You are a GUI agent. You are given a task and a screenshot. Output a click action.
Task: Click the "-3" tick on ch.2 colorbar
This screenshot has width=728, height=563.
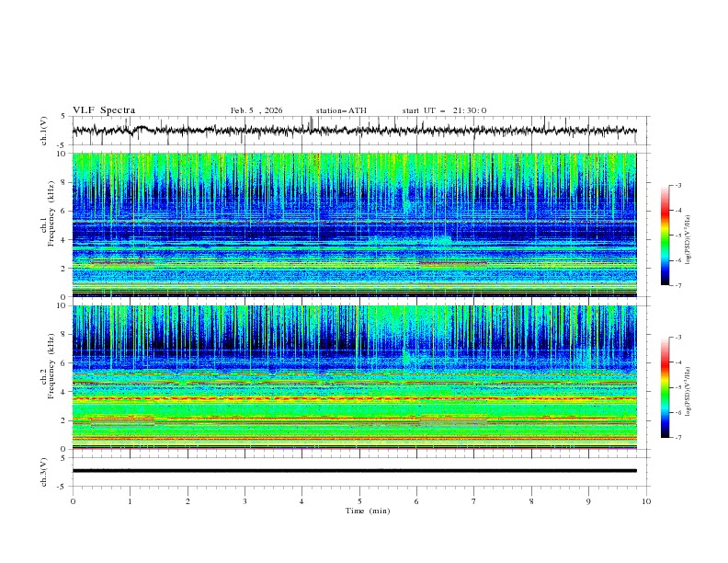tap(677, 338)
